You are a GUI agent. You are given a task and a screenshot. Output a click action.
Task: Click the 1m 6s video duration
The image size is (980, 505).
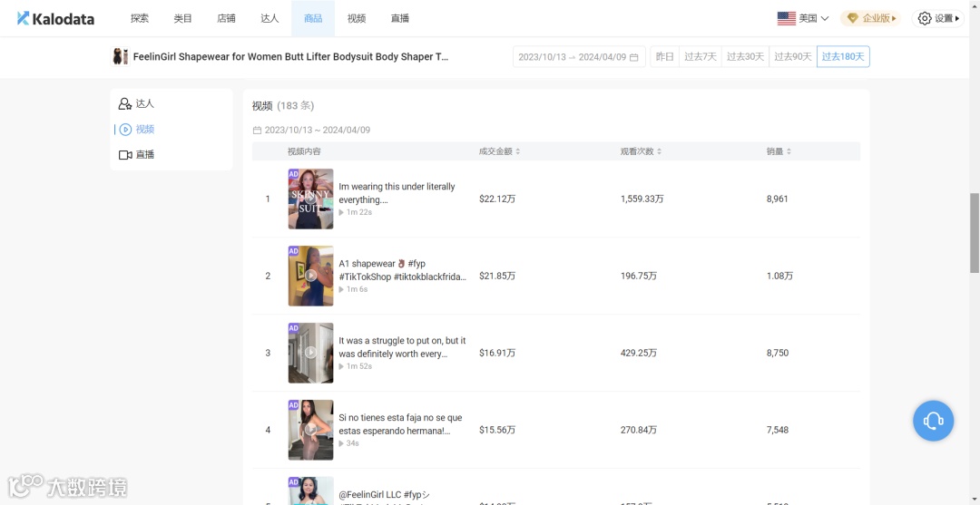[353, 289]
